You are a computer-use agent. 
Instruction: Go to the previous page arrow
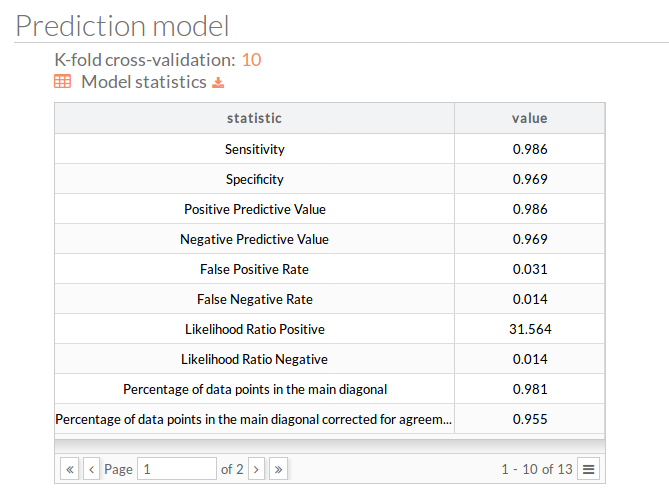click(91, 469)
